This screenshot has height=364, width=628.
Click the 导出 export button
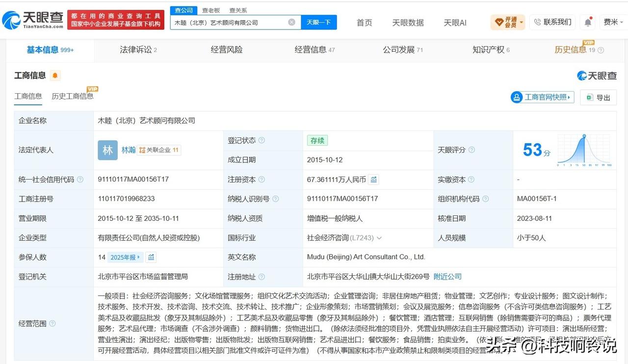click(x=598, y=97)
